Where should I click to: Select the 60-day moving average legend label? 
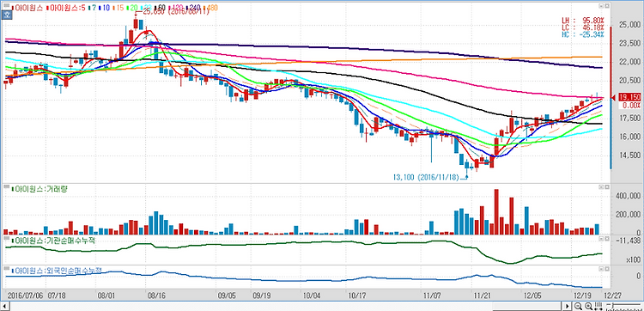[161, 8]
